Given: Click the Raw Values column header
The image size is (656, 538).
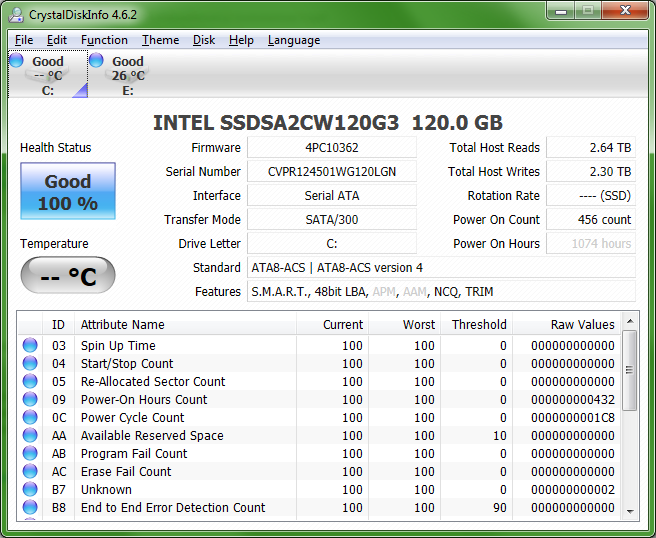Looking at the screenshot, I should point(566,325).
